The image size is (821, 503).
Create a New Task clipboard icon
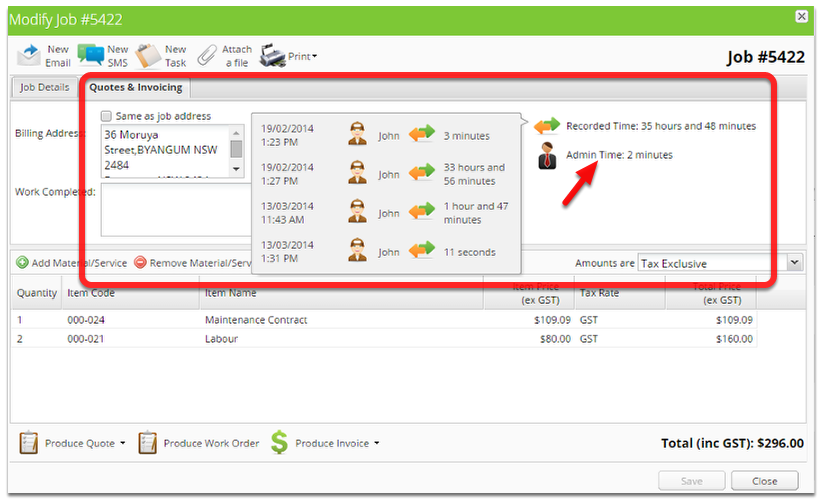tap(148, 56)
